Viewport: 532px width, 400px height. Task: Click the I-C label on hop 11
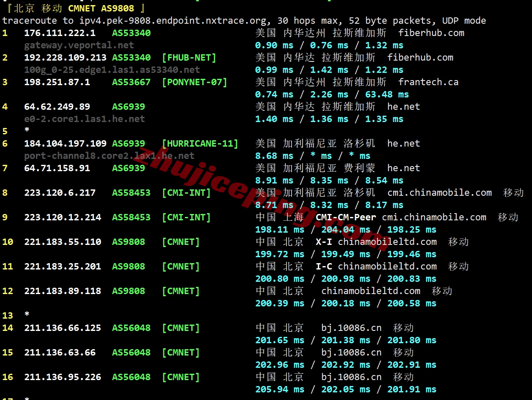click(x=324, y=266)
